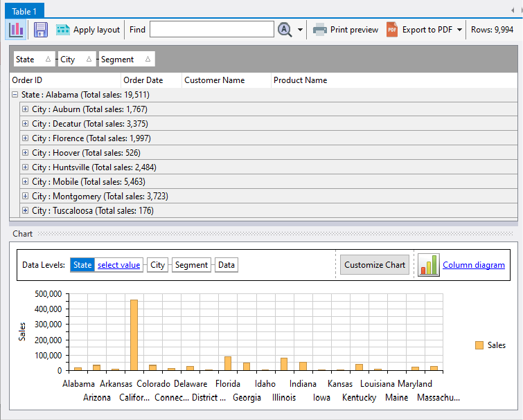Open the Export to PDF dropdown arrow
The height and width of the screenshot is (420, 523).
(x=459, y=30)
